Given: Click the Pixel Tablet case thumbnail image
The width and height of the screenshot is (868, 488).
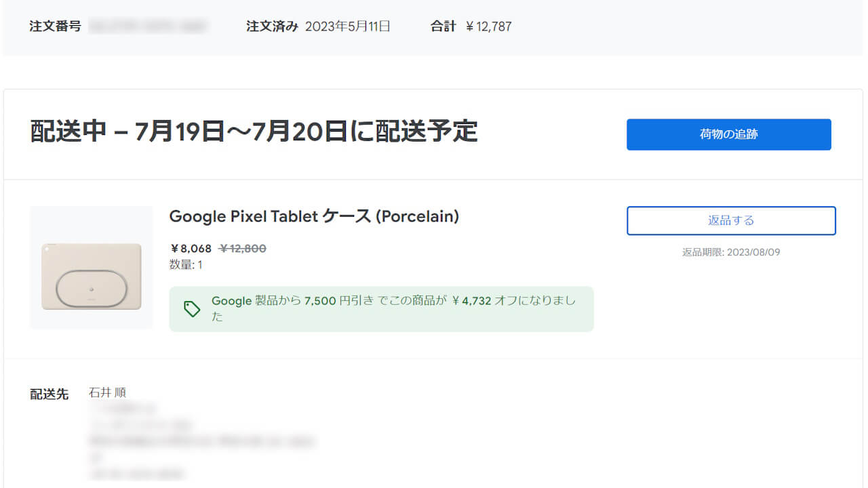Looking at the screenshot, I should (x=91, y=267).
